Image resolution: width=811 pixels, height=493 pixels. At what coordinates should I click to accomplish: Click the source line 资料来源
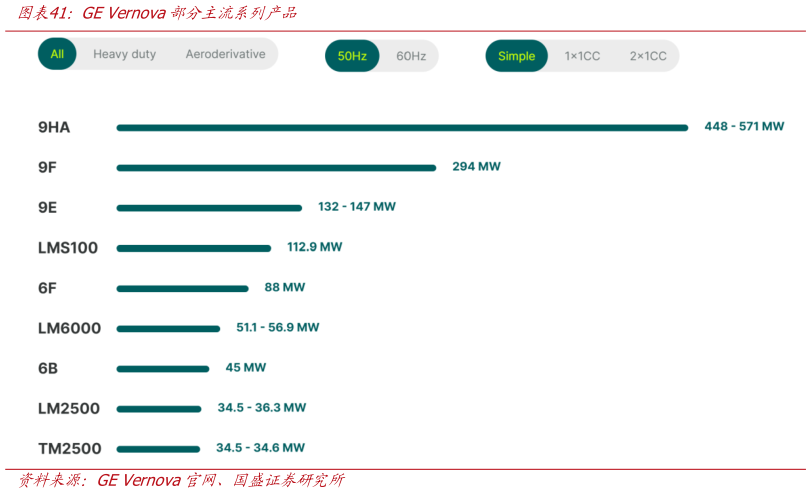point(181,481)
